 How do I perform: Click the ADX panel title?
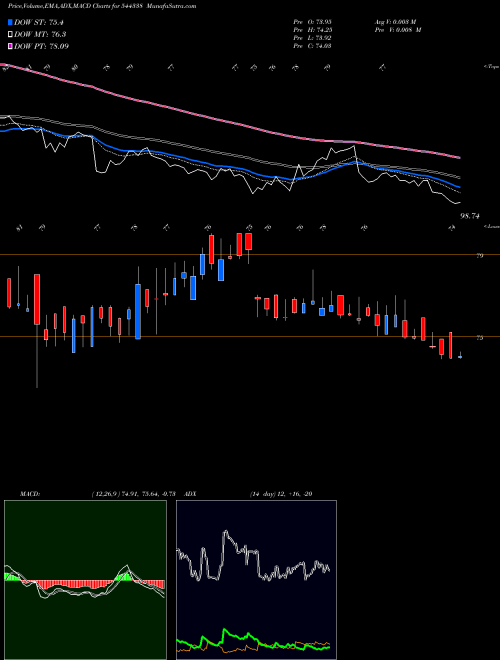click(191, 494)
